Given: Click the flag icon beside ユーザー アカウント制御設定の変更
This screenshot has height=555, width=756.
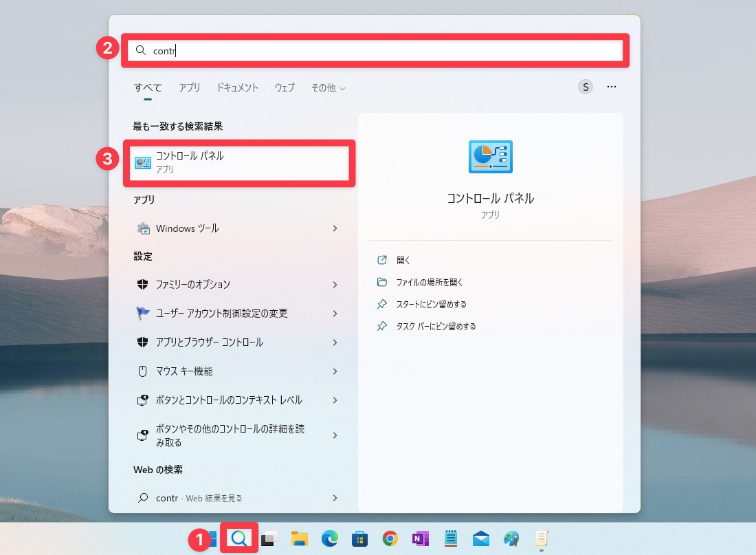Looking at the screenshot, I should point(143,313).
